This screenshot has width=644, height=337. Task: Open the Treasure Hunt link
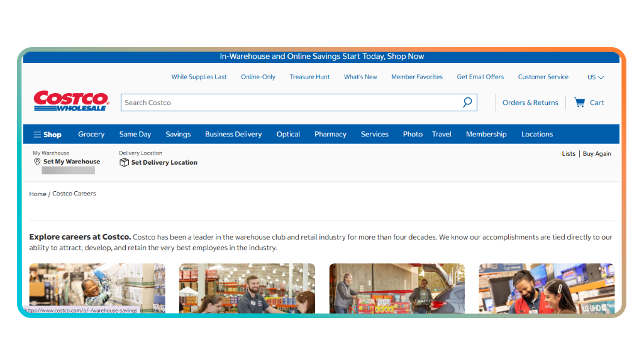(309, 77)
